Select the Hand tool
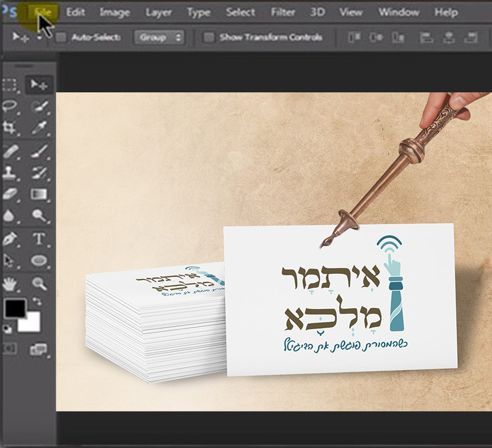The width and height of the screenshot is (492, 448). coord(10,284)
